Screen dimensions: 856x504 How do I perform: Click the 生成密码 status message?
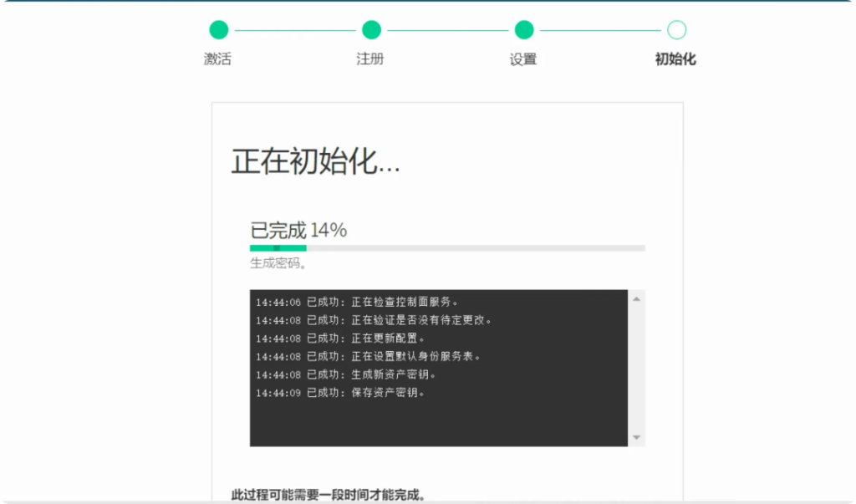pyautogui.click(x=278, y=263)
